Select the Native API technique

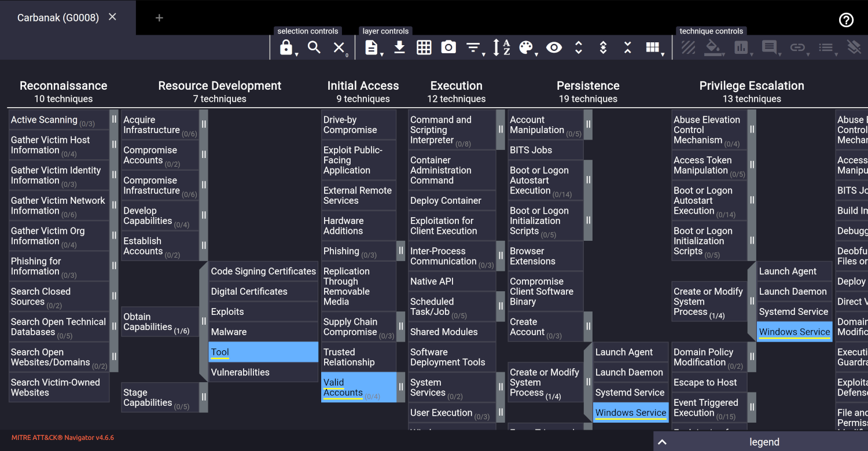tap(452, 281)
